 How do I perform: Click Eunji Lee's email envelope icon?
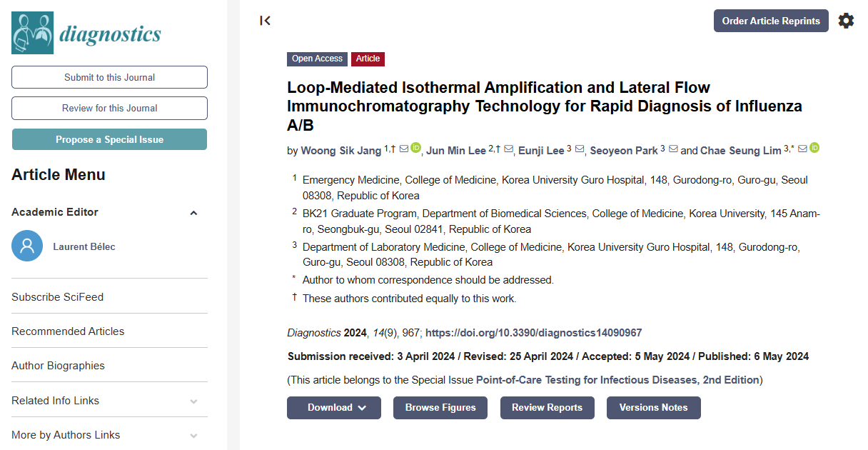tap(579, 149)
